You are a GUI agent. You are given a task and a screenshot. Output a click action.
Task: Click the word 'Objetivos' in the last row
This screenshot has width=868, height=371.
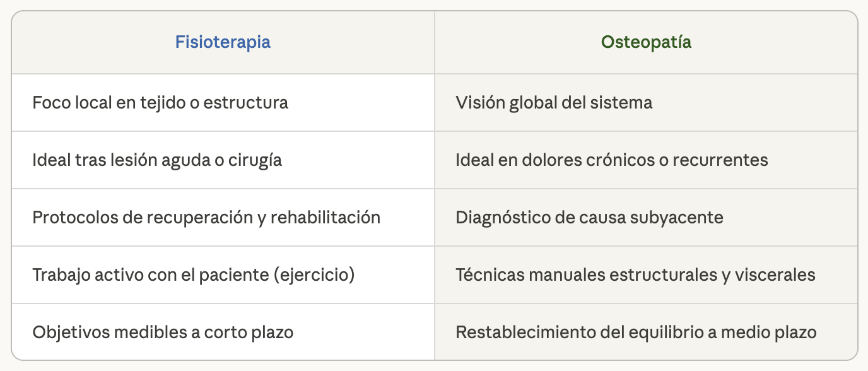click(x=69, y=332)
